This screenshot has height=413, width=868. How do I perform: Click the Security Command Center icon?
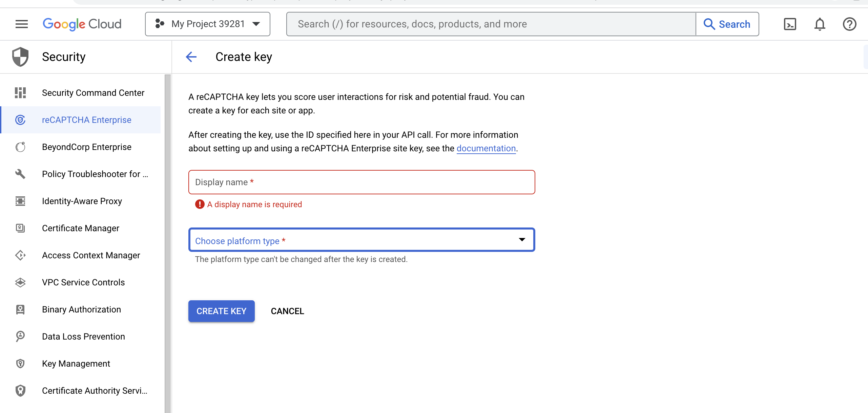[x=20, y=93]
